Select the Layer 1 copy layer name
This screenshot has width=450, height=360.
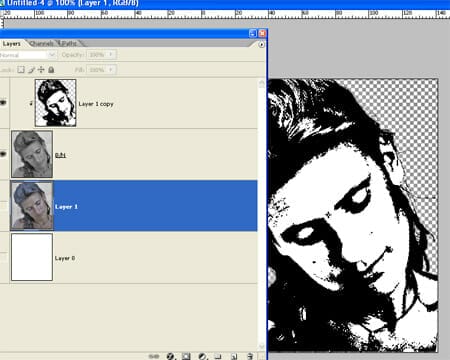pyautogui.click(x=96, y=104)
